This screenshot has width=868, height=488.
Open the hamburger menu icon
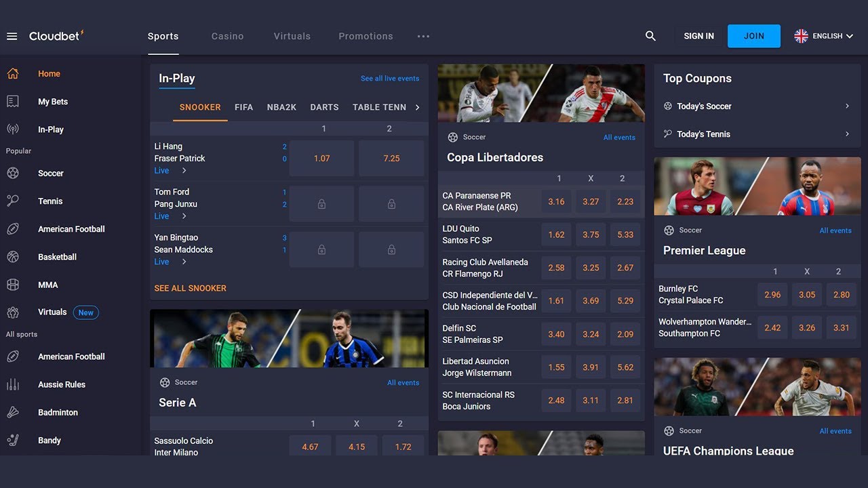[12, 36]
